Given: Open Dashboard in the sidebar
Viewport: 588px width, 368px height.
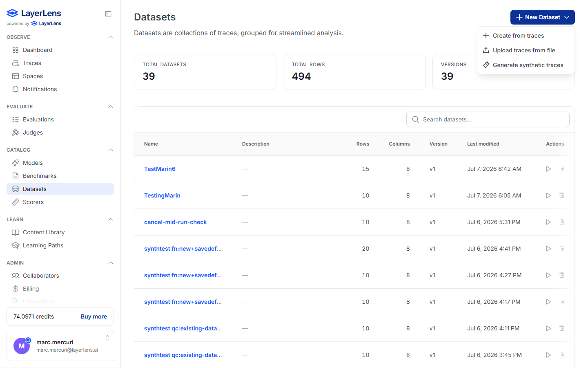Looking at the screenshot, I should [x=60, y=50].
